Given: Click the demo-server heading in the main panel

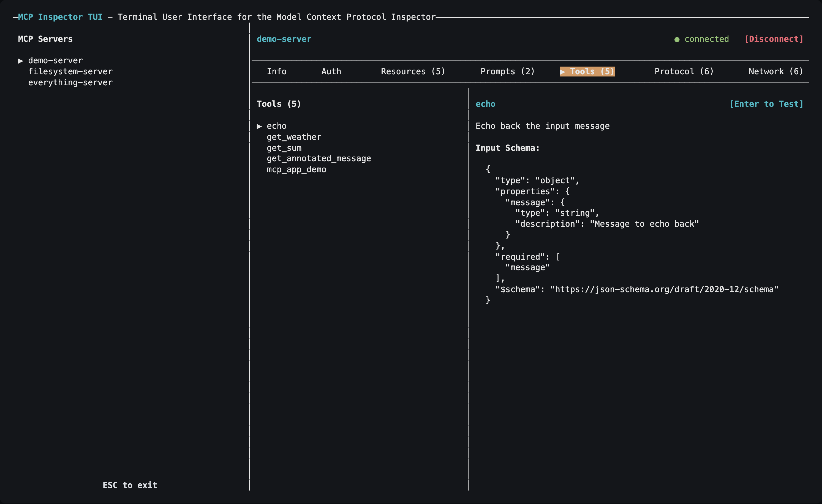Looking at the screenshot, I should tap(284, 39).
